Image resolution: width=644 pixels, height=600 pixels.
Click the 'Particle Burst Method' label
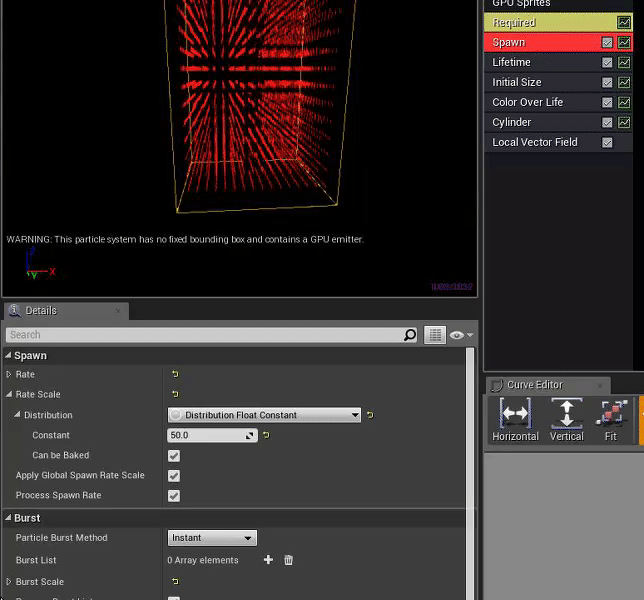[62, 538]
